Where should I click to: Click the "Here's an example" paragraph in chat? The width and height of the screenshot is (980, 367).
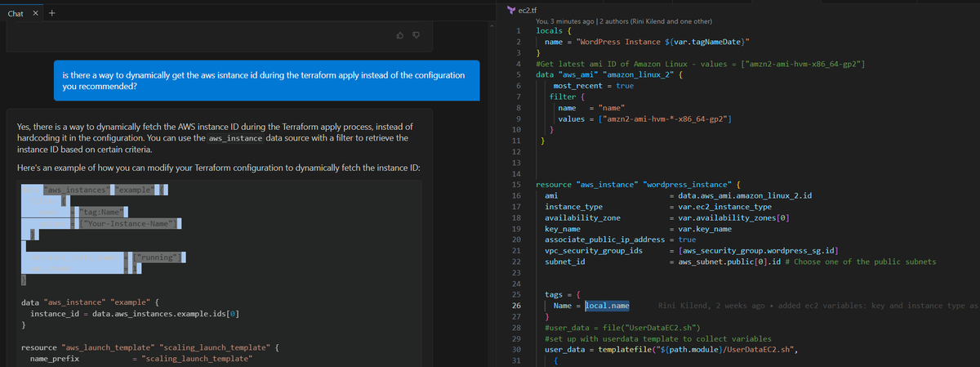(219, 168)
